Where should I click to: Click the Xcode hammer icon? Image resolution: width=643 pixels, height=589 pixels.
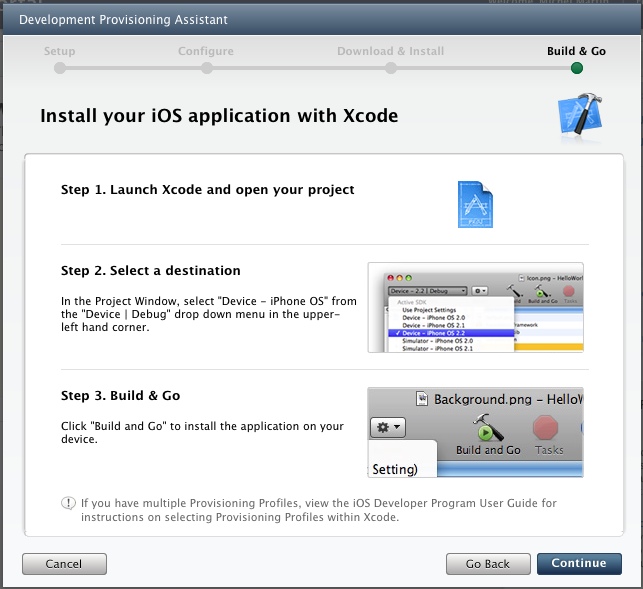[x=580, y=114]
